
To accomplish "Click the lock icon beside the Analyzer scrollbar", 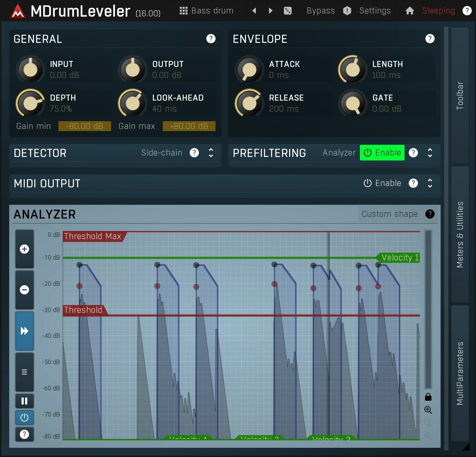I will pyautogui.click(x=428, y=397).
